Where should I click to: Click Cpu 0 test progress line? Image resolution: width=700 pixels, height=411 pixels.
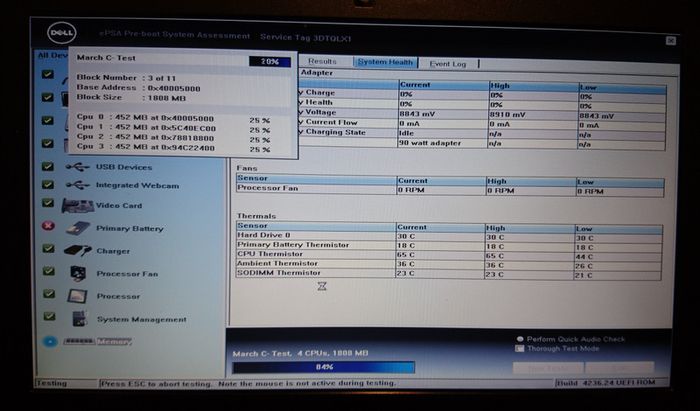[174, 118]
